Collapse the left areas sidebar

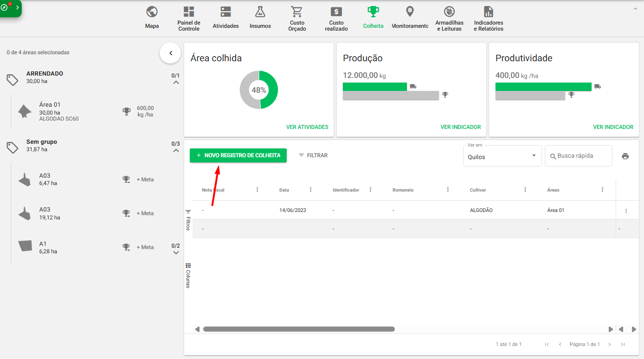tap(171, 53)
